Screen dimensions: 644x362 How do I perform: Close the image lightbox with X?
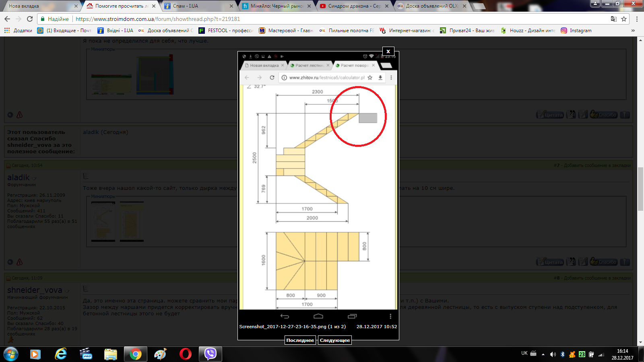click(388, 51)
